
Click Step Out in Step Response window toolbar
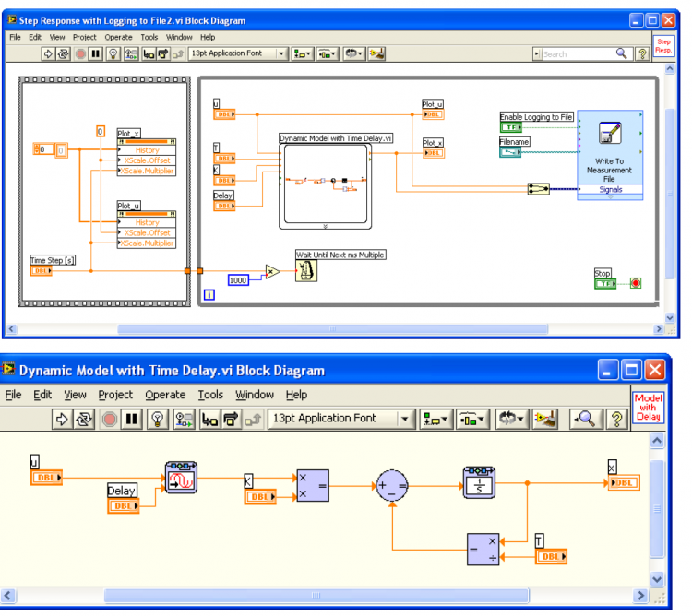(x=177, y=53)
